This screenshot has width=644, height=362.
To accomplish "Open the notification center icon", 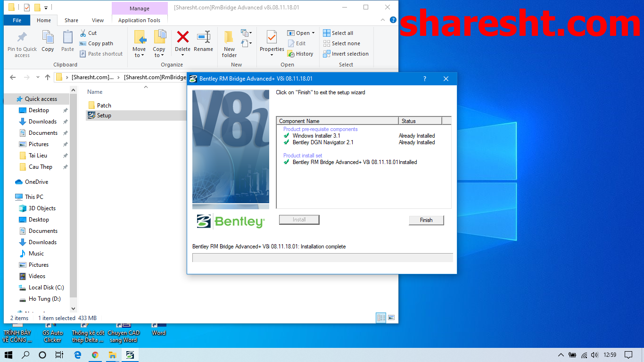I will click(628, 355).
